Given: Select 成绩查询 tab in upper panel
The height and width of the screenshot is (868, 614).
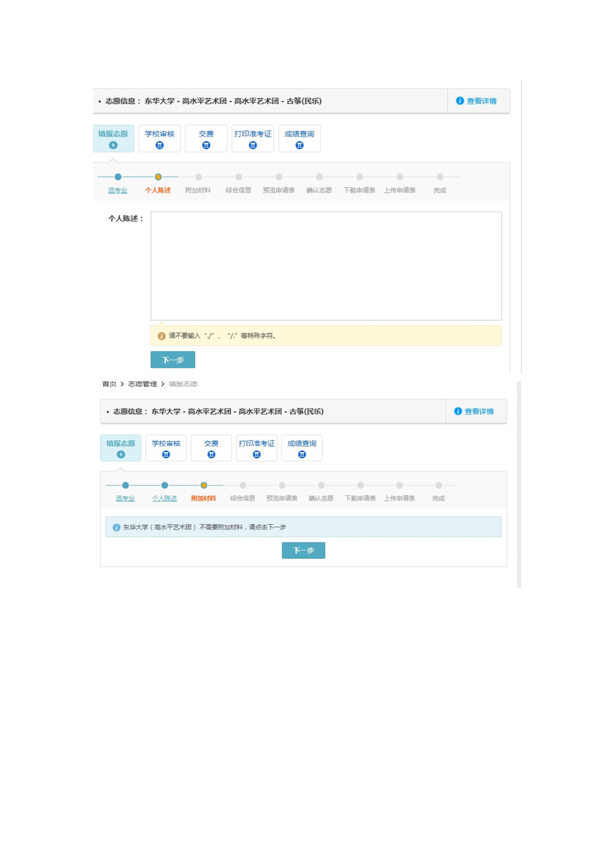Looking at the screenshot, I should [x=300, y=139].
